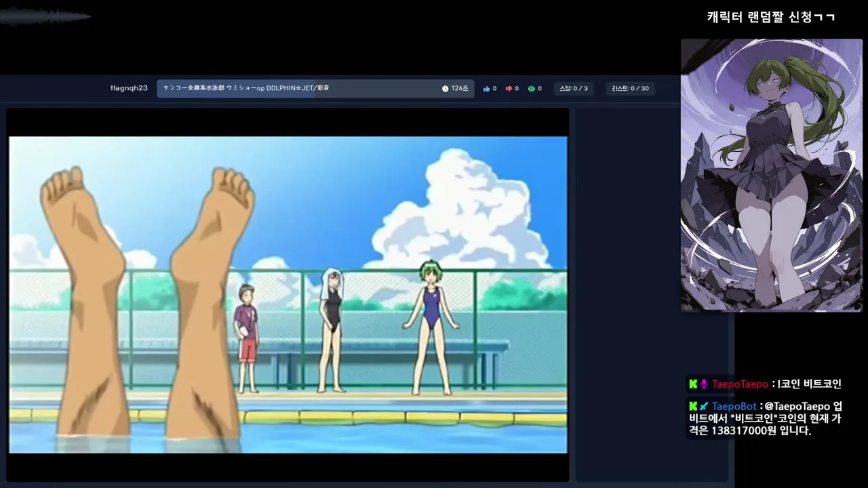This screenshot has height=488, width=868.
Task: Click the TaepoBot chat username
Action: point(734,406)
